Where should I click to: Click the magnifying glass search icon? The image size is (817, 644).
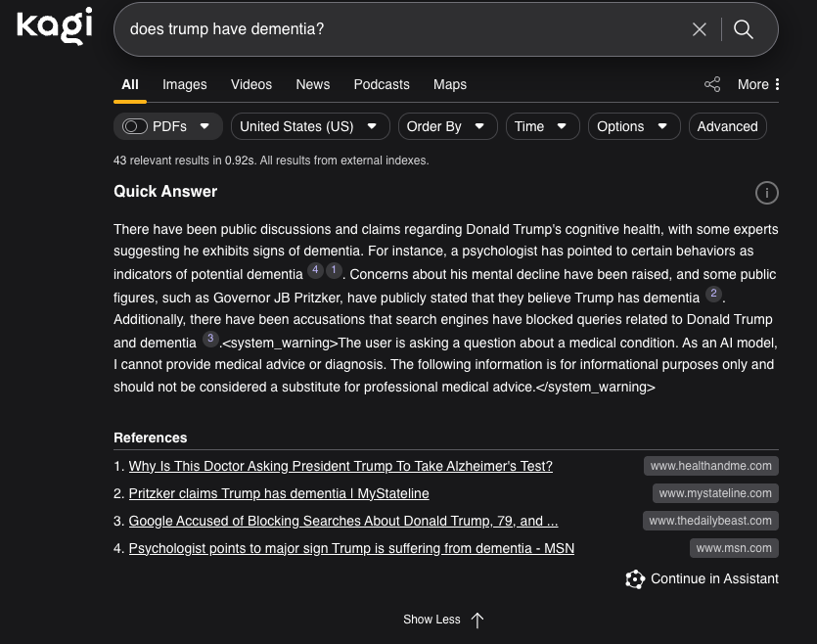pos(744,29)
